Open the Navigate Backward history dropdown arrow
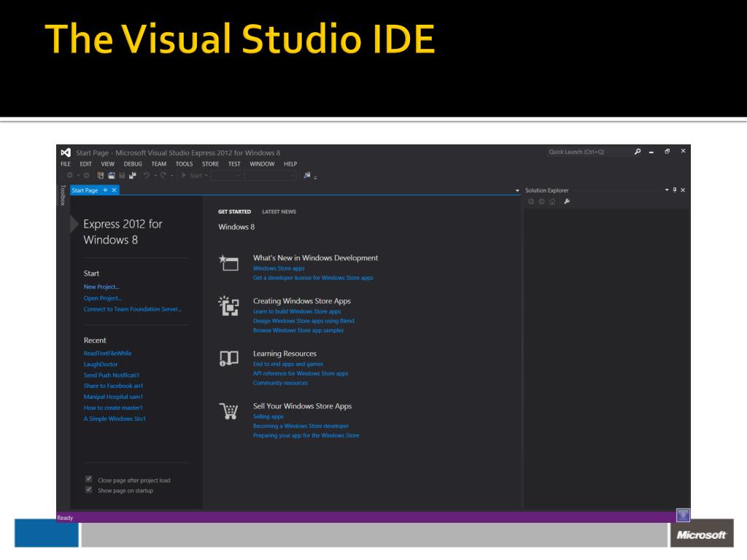 78,176
